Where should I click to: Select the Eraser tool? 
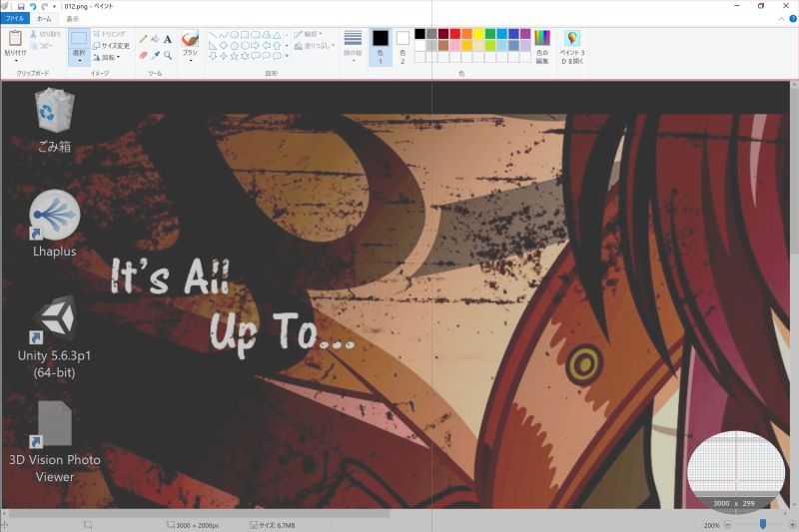[143, 55]
